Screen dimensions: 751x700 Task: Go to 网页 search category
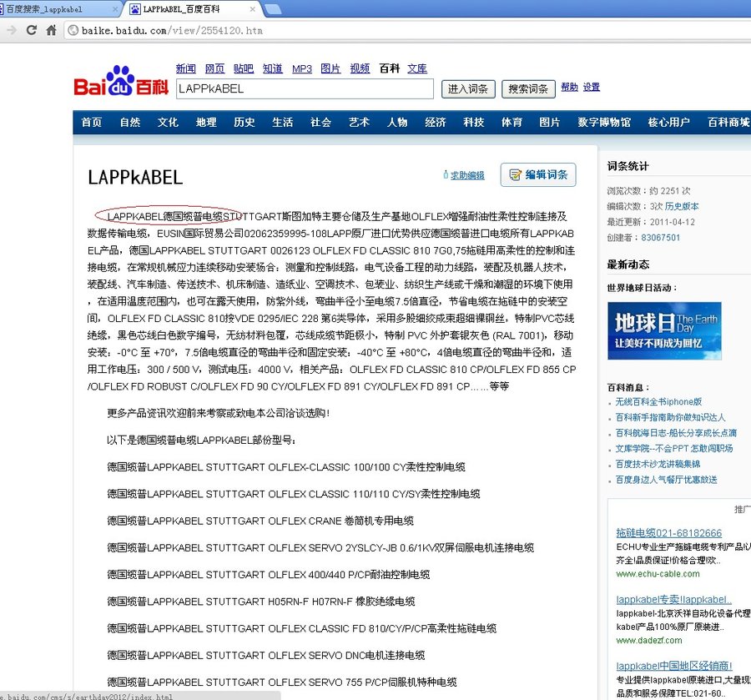point(214,68)
